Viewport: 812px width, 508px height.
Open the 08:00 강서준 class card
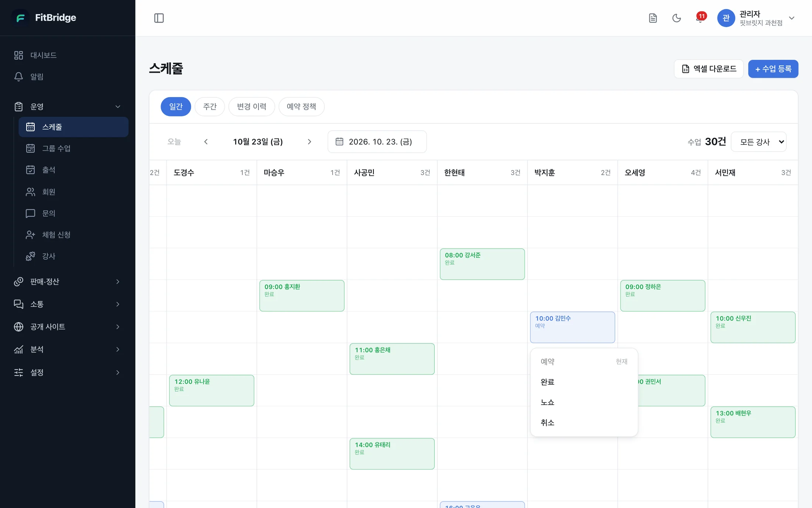point(482,264)
